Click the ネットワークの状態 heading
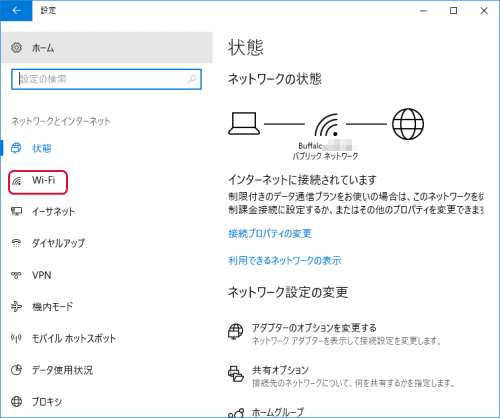 pyautogui.click(x=275, y=79)
